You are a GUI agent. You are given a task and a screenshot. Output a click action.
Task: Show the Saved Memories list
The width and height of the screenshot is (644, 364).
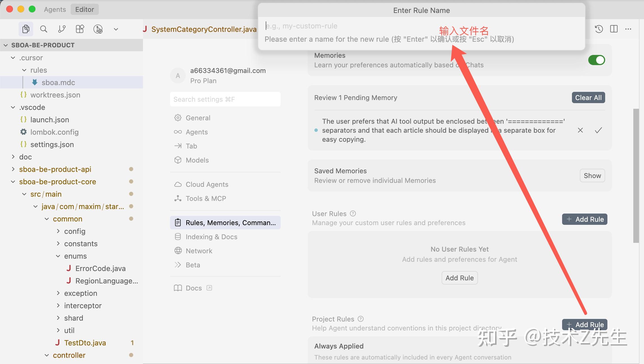tap(592, 176)
